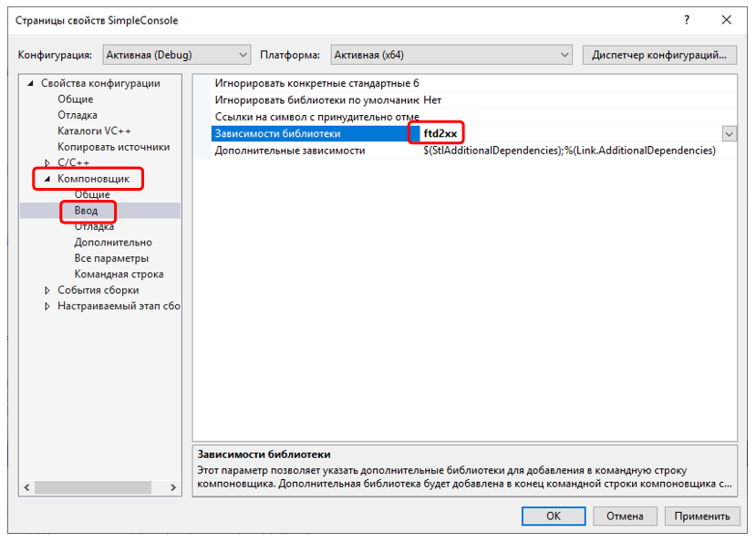
Task: Click Дополнительные зависимости property row
Action: click(316, 151)
